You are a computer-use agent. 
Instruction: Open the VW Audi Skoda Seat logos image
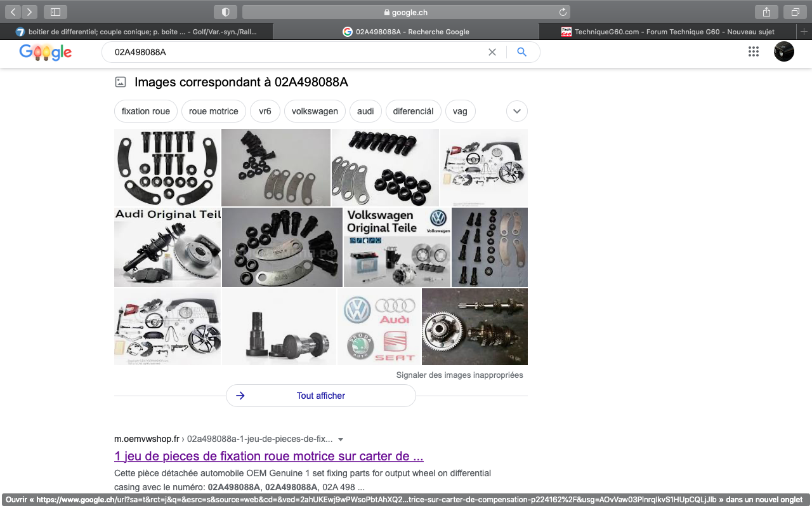[379, 326]
